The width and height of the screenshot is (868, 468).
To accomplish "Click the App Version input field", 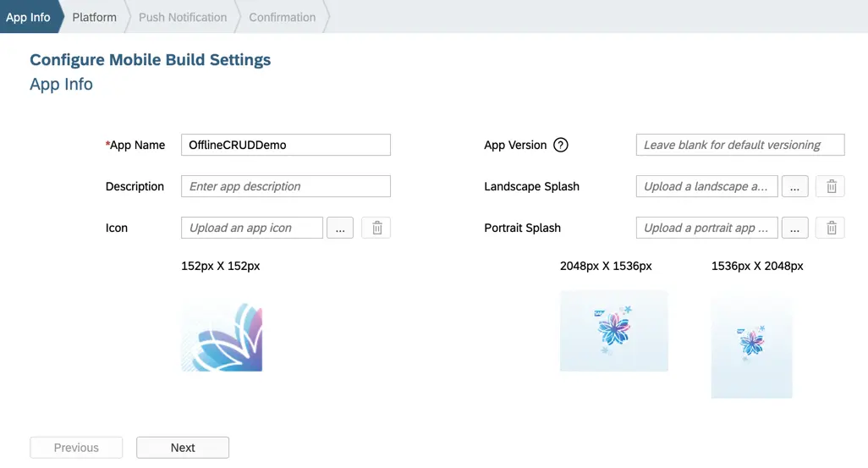I will [739, 145].
